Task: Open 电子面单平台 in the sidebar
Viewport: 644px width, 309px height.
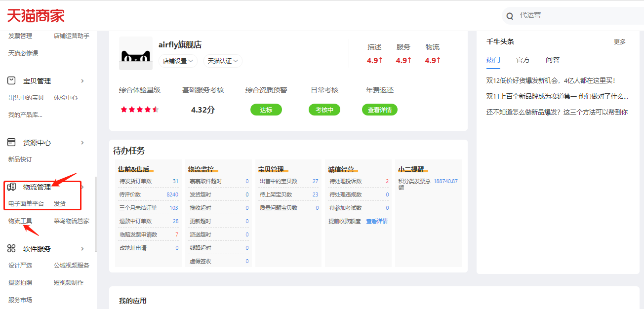Action: click(26, 204)
